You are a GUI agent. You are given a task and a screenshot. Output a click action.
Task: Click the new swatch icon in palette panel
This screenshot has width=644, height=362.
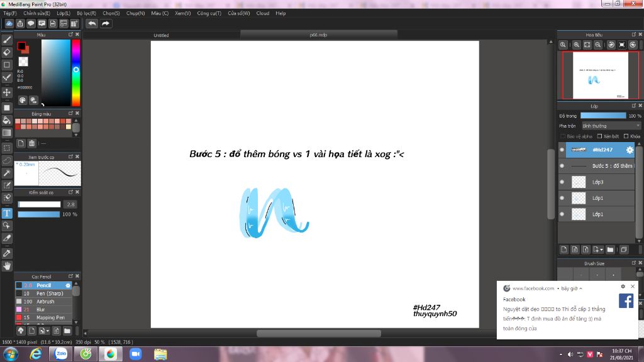(21, 143)
